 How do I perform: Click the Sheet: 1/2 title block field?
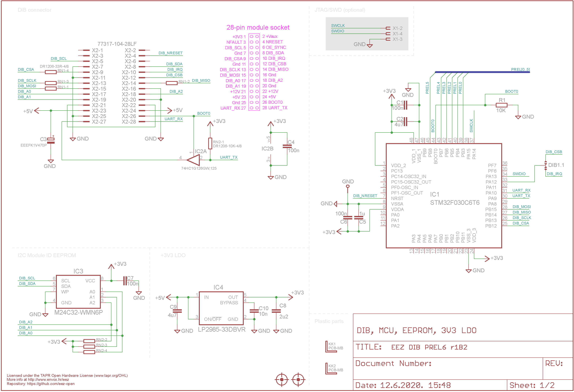[540, 385]
